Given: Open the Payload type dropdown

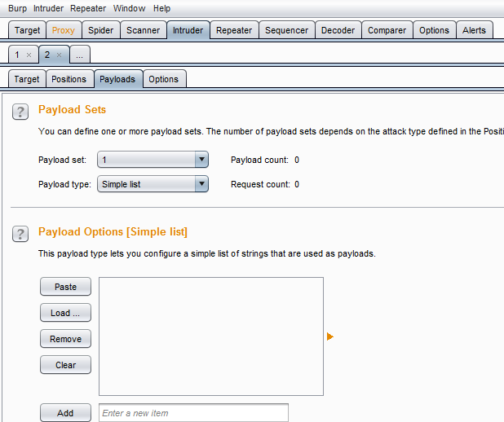Looking at the screenshot, I should click(x=201, y=184).
